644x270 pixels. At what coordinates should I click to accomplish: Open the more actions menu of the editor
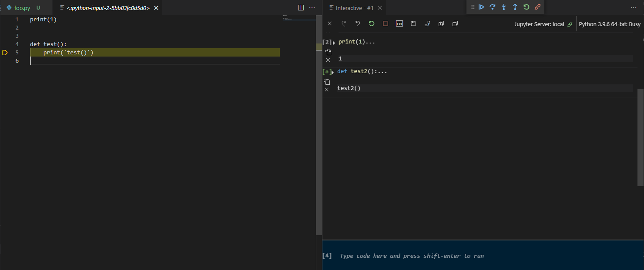(312, 7)
